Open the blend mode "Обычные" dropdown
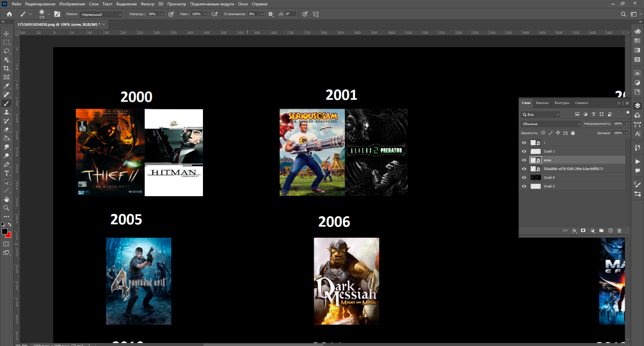Screen dimensions: 644x346 click(x=551, y=124)
